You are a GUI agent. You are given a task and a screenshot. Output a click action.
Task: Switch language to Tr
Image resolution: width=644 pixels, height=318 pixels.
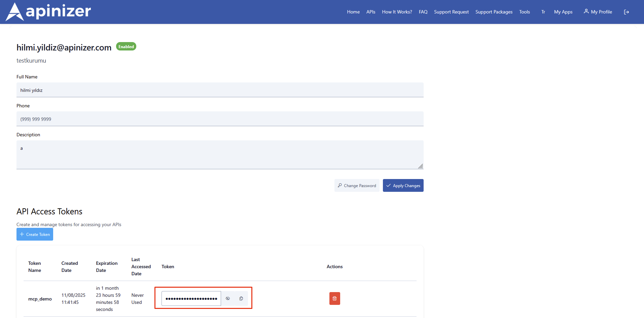pos(543,12)
